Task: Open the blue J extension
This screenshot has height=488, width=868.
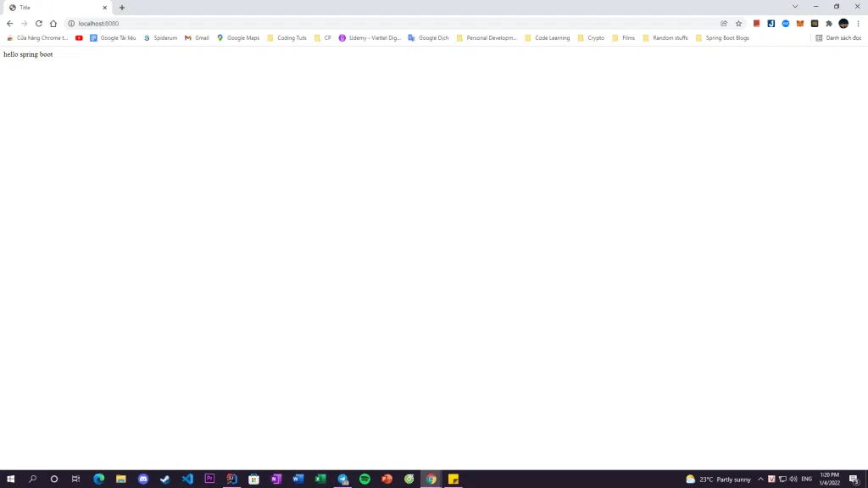Action: tap(771, 23)
